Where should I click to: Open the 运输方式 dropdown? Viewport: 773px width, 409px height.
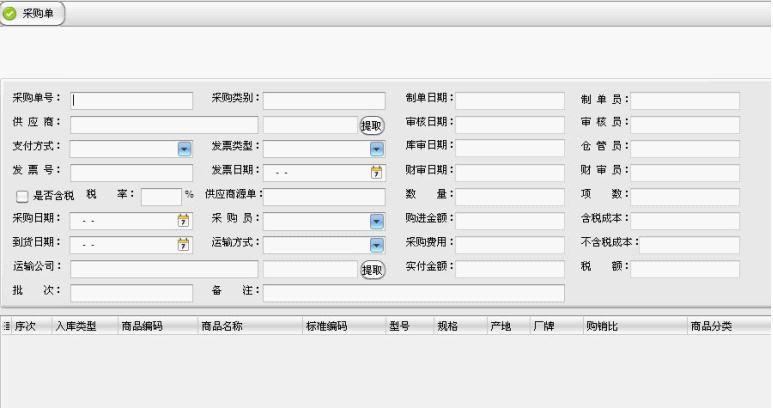pyautogui.click(x=377, y=244)
